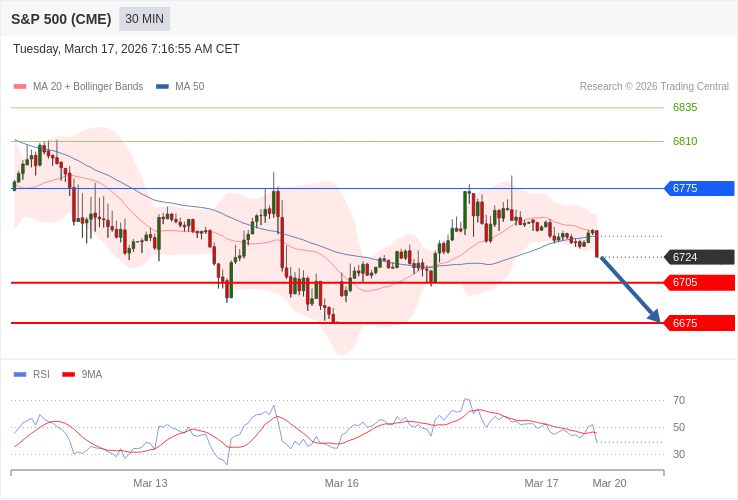Screen dimensions: 738x500
Task: Click the green 6835 resistance label
Action: (x=685, y=107)
